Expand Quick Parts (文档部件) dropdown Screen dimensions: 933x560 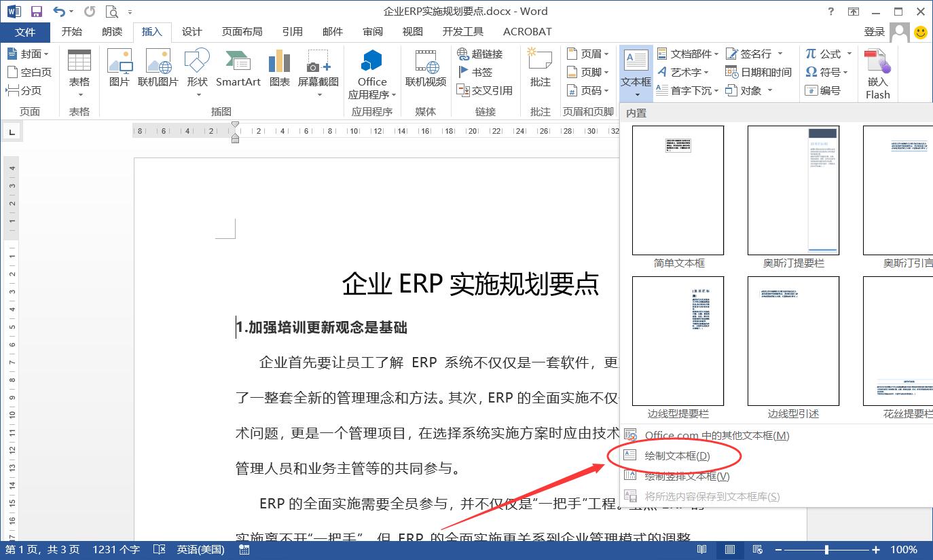[x=687, y=54]
